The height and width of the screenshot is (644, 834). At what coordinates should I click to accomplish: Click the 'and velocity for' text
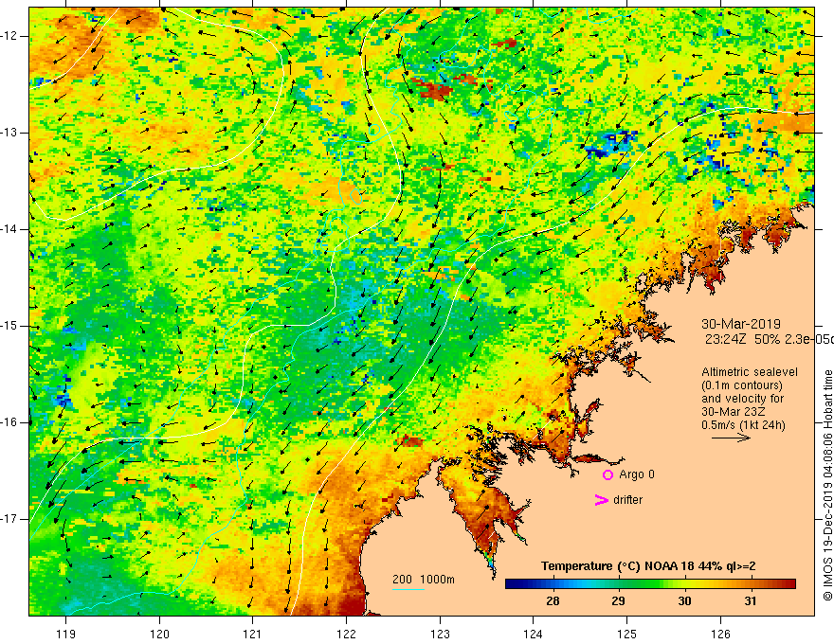pyautogui.click(x=742, y=399)
